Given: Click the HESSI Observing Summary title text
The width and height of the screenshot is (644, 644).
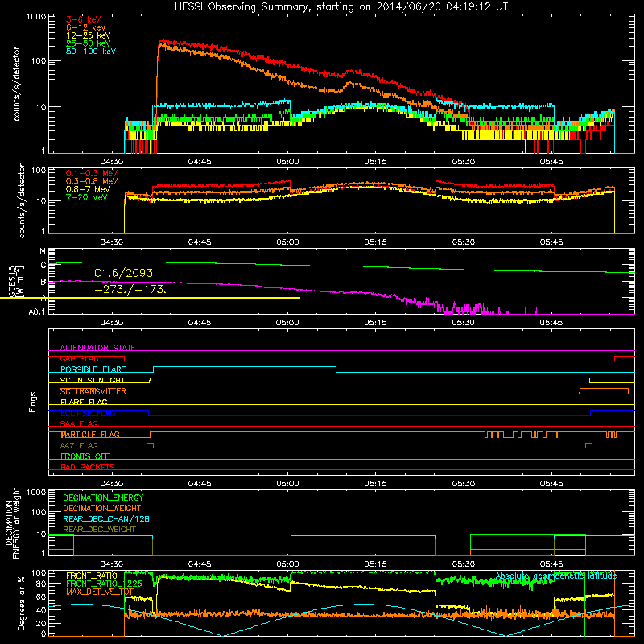Looking at the screenshot, I should pos(341,7).
